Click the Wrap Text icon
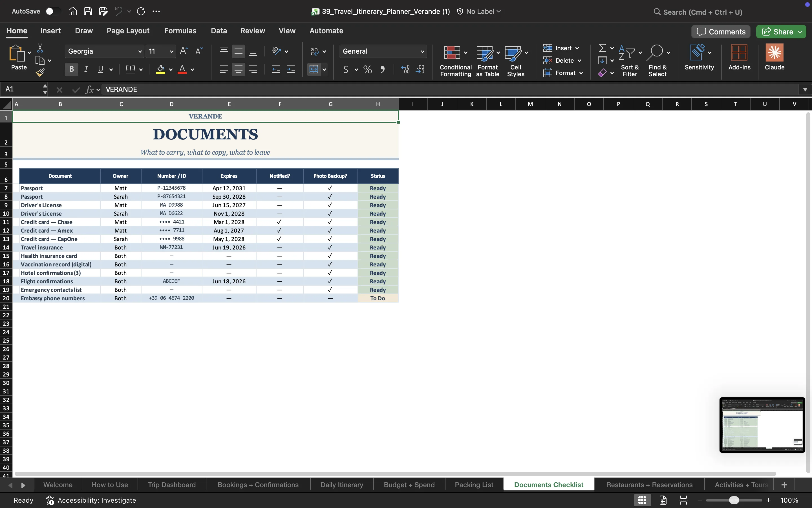The height and width of the screenshot is (508, 812). pyautogui.click(x=314, y=51)
